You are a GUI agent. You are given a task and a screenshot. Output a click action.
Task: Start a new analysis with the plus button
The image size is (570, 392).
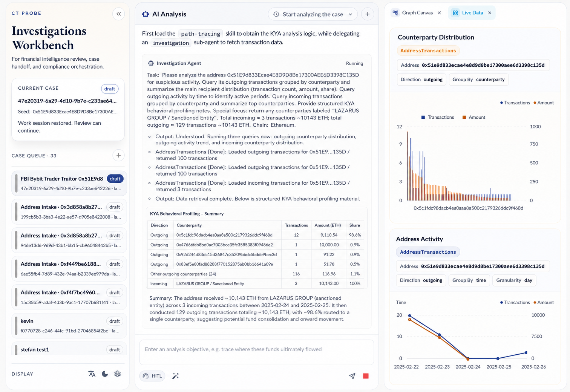pos(367,14)
